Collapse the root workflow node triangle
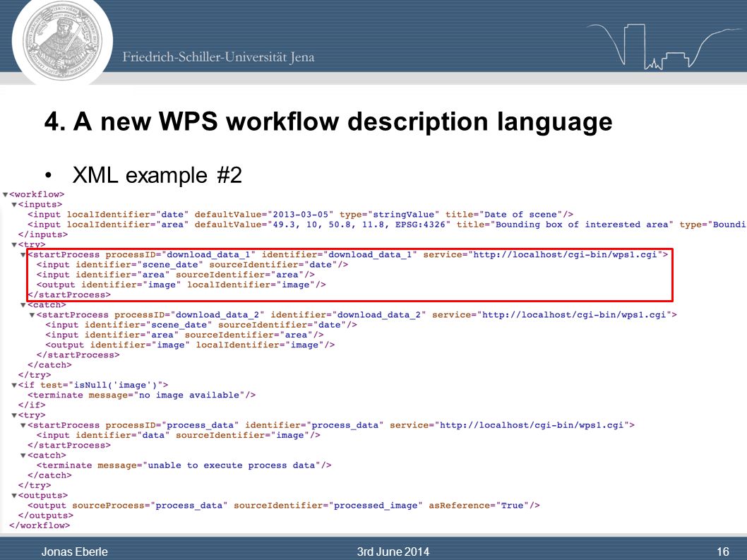747x560 pixels. [5, 194]
